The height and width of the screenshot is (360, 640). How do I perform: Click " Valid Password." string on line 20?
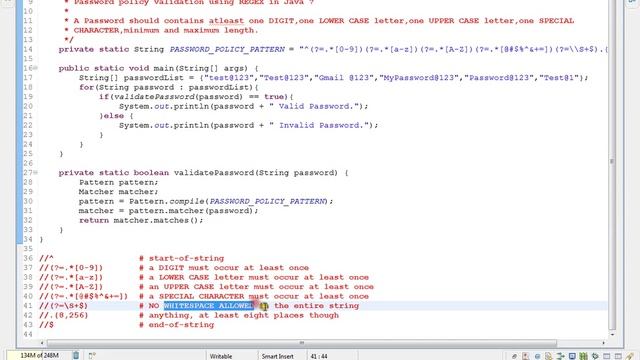pos(314,106)
